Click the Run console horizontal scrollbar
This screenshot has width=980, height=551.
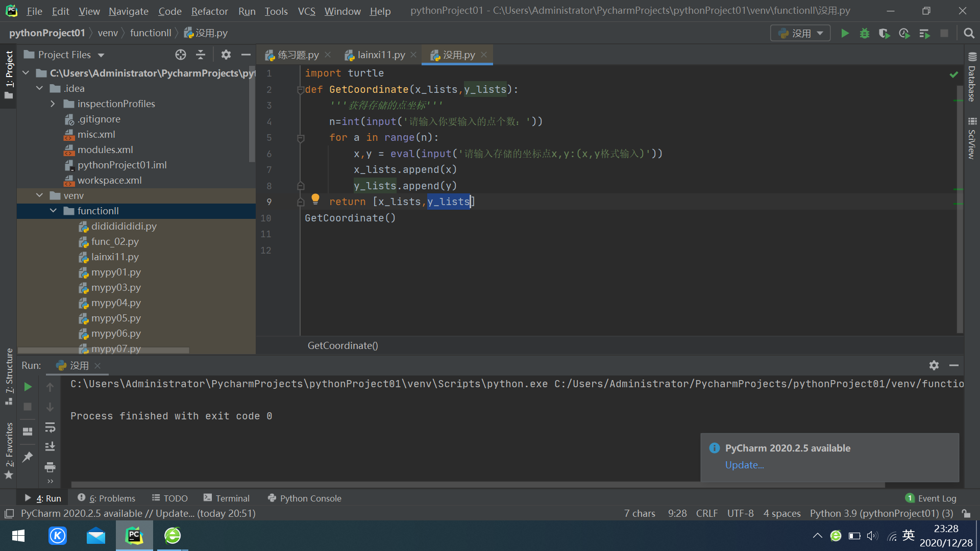tap(478, 485)
